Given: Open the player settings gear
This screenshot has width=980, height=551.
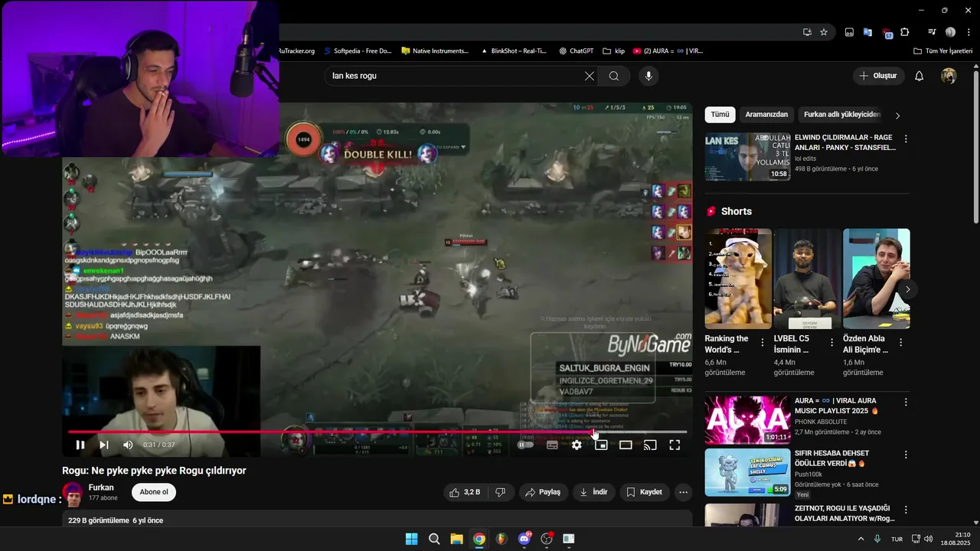Looking at the screenshot, I should [577, 445].
